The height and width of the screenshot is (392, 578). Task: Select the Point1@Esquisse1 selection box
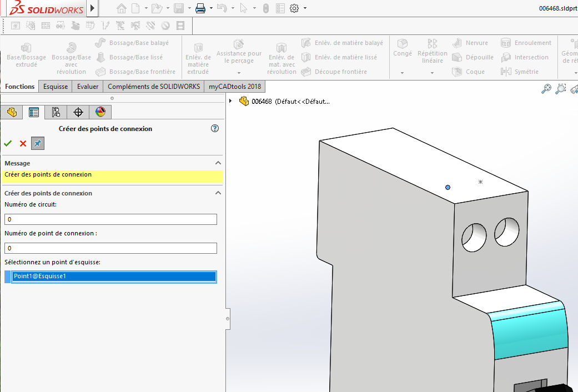click(x=114, y=277)
